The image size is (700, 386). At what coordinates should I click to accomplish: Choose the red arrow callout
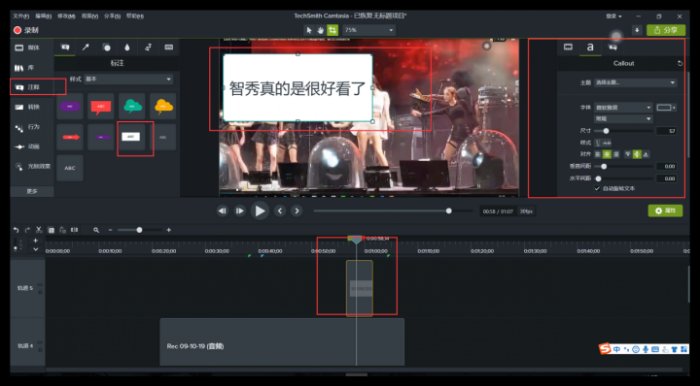[x=70, y=137]
